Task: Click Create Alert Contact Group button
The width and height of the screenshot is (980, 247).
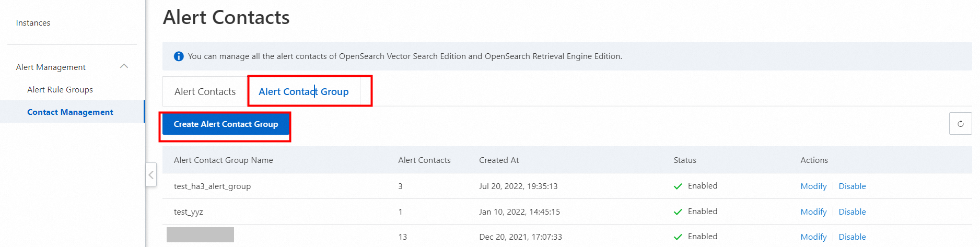Action: [x=226, y=124]
